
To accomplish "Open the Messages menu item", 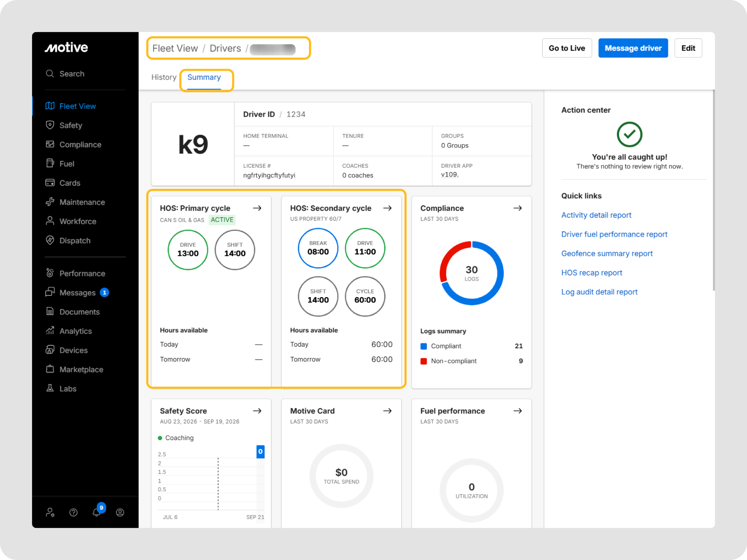I will point(77,292).
